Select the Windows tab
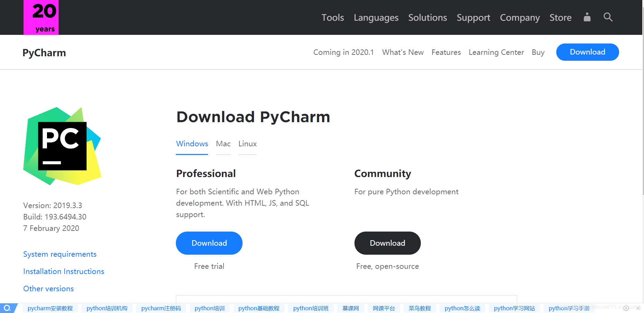This screenshot has width=644, height=313. click(192, 144)
